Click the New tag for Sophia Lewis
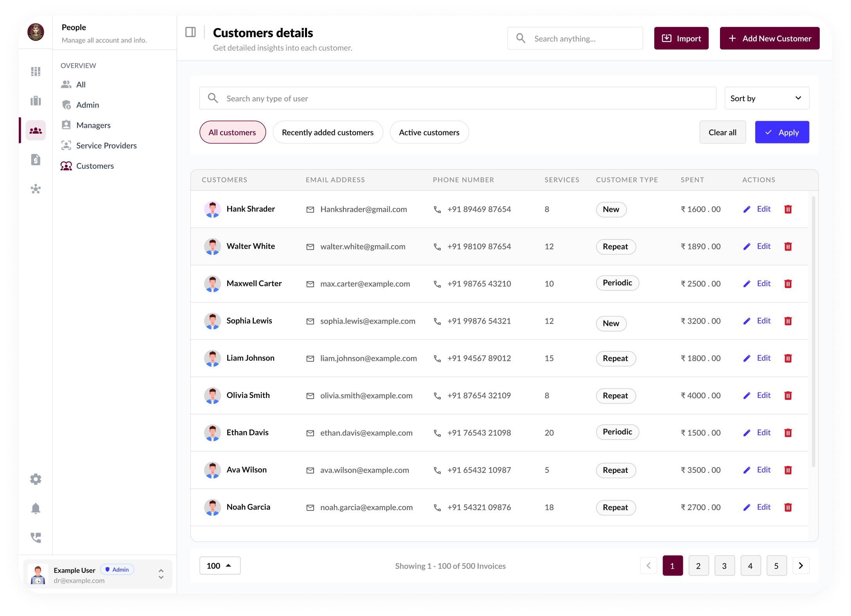The width and height of the screenshot is (851, 616). 611,323
